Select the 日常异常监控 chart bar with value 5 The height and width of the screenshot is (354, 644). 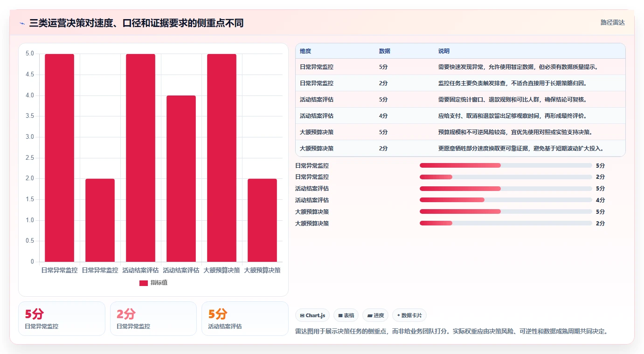click(x=60, y=158)
